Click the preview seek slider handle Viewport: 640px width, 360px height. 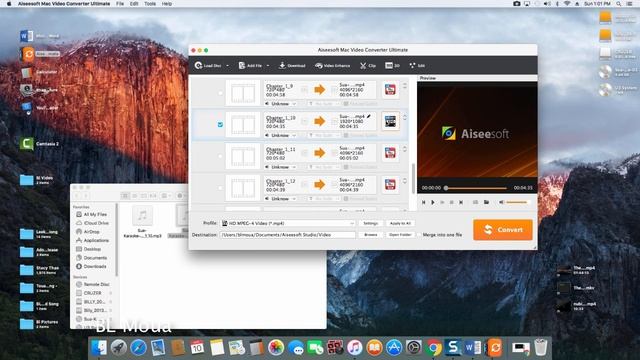(x=446, y=188)
